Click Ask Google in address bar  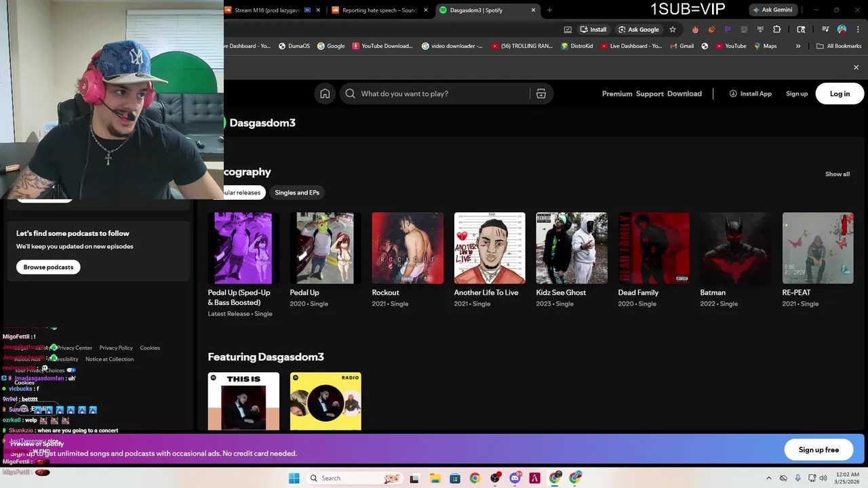tap(638, 29)
